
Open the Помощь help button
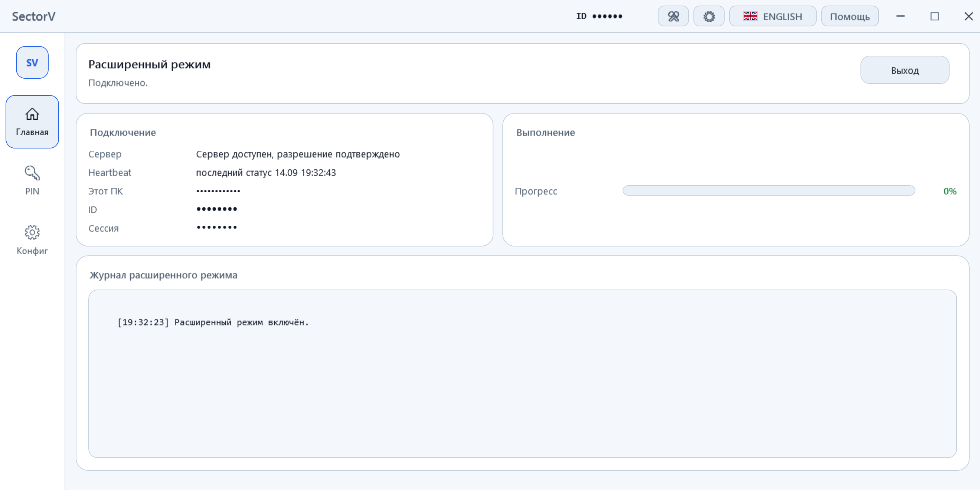click(850, 16)
